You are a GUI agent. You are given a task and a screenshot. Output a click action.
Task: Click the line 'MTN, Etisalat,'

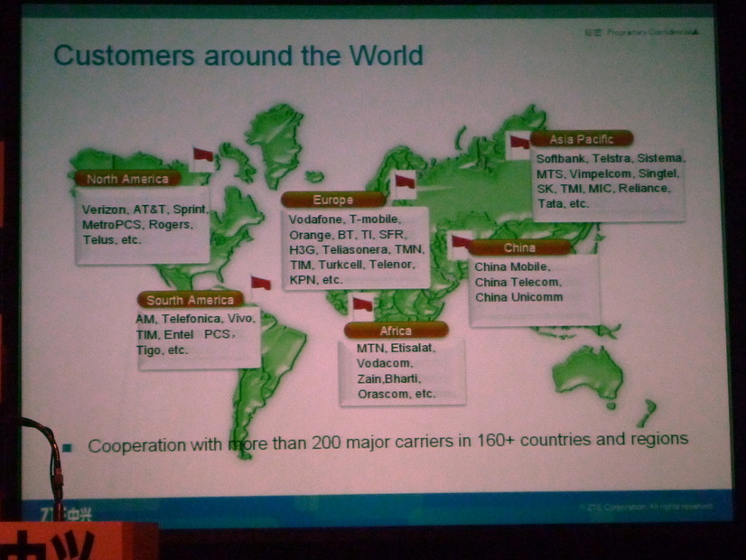click(396, 349)
